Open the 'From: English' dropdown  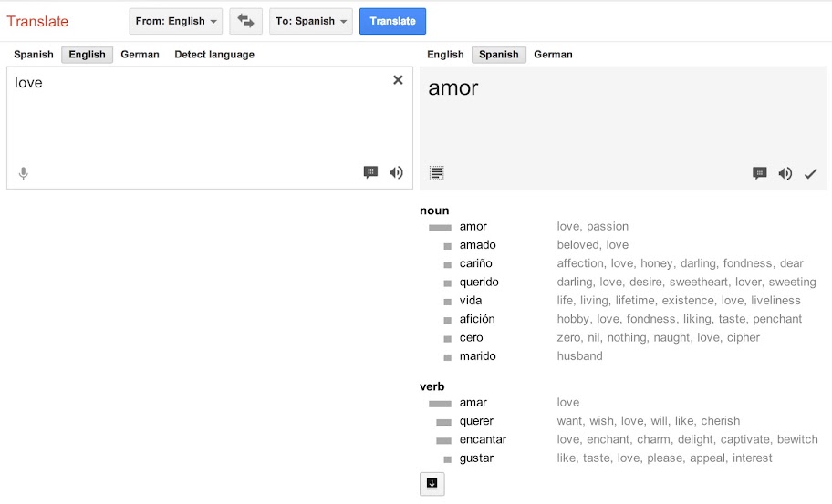178,21
